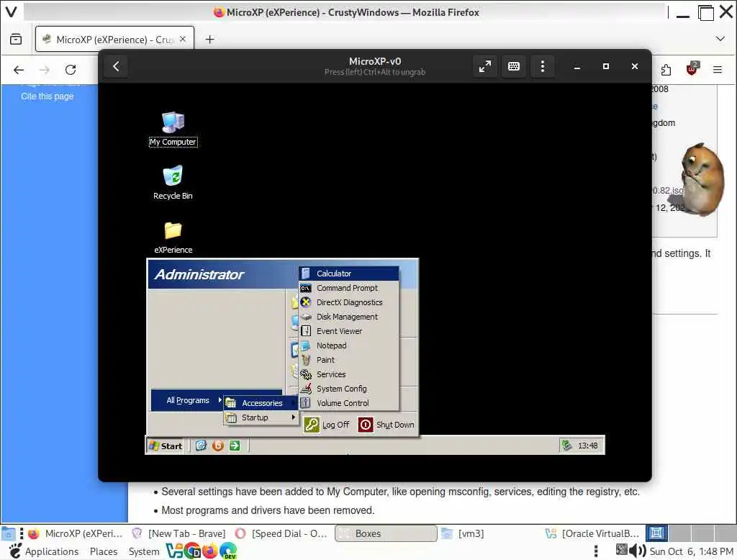737x560 pixels.
Task: Click the Cite this page link
Action: click(x=47, y=96)
